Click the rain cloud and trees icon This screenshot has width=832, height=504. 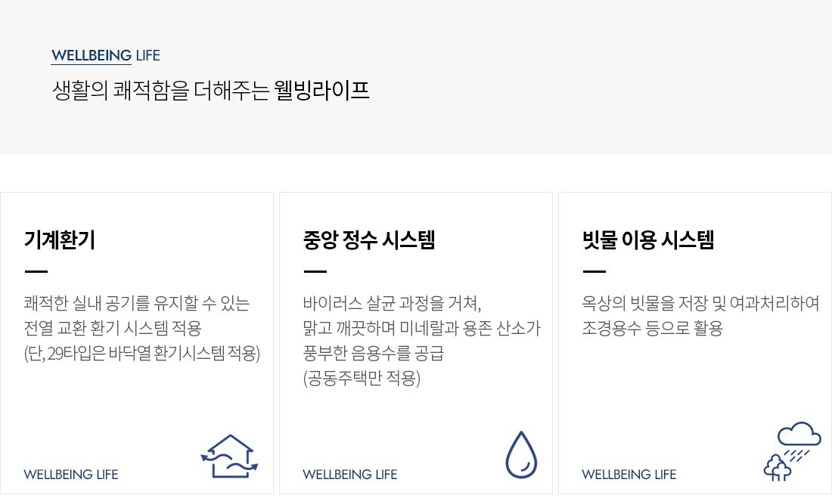point(792,451)
